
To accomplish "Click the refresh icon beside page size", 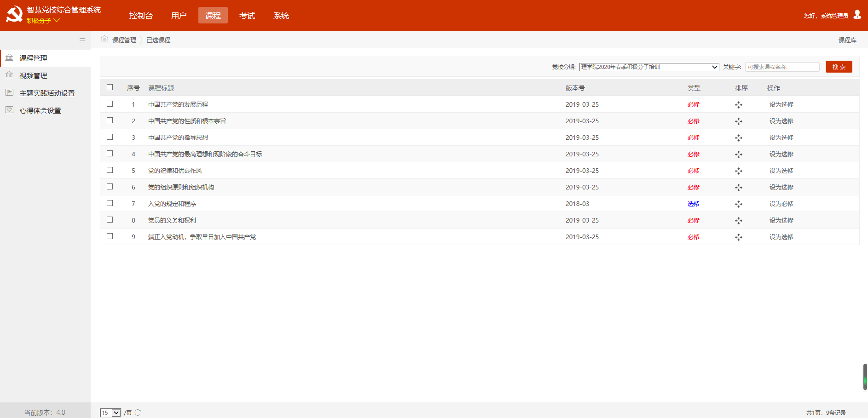I will point(138,412).
